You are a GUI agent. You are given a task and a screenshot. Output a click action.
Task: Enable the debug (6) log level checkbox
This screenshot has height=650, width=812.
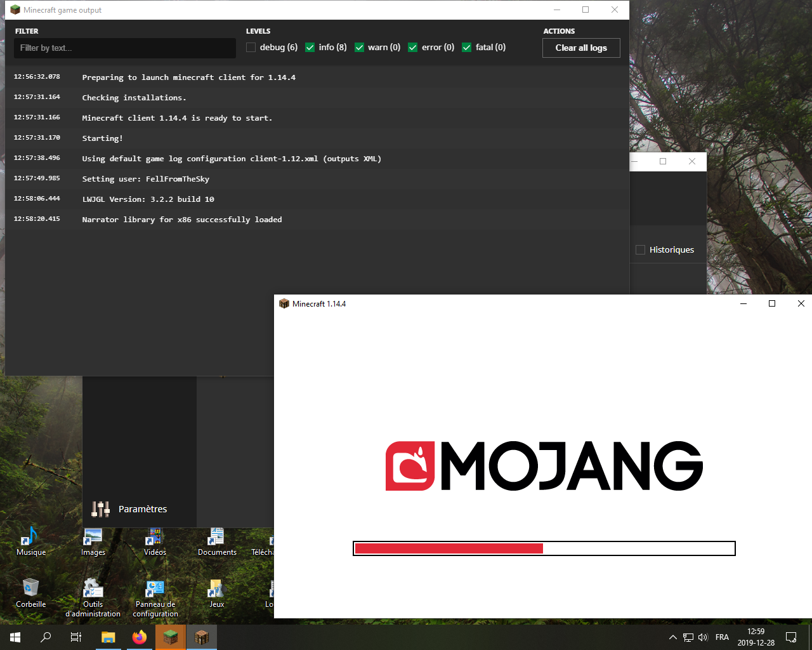click(251, 48)
